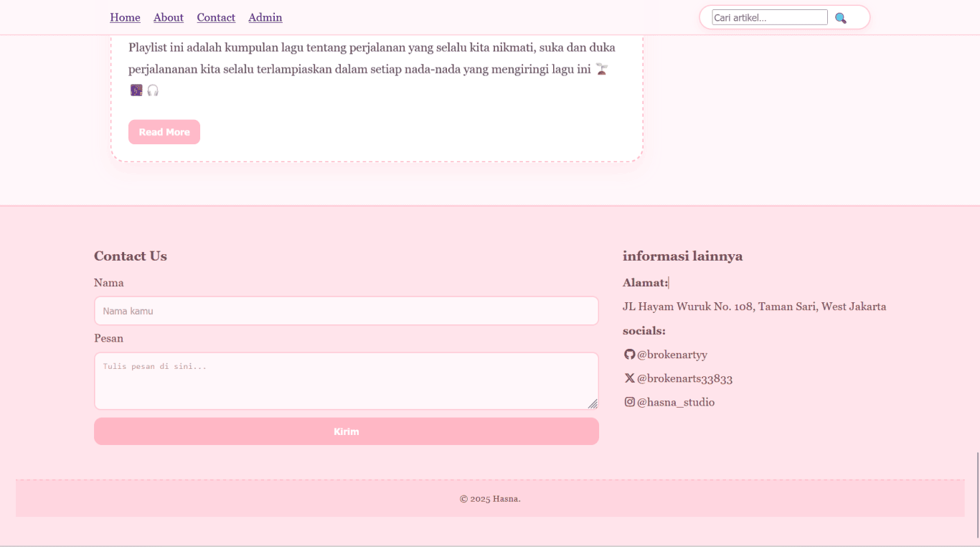The image size is (980, 547).
Task: Click the purple square emoji beside the headphones
Action: (136, 90)
